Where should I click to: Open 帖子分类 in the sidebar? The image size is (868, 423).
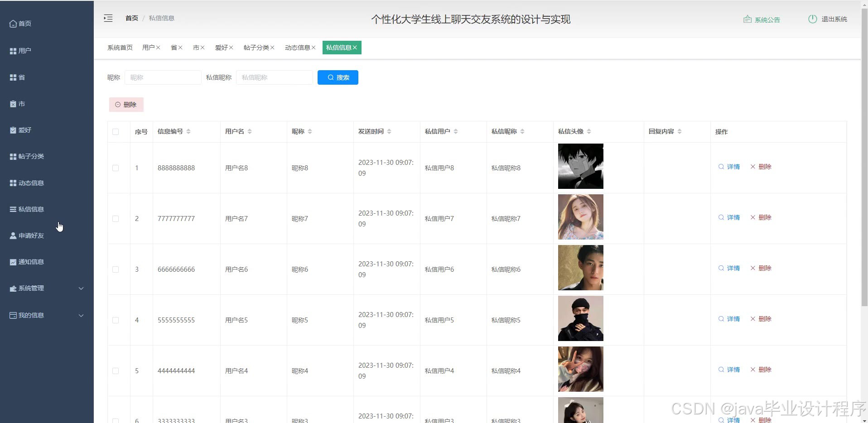coord(27,156)
